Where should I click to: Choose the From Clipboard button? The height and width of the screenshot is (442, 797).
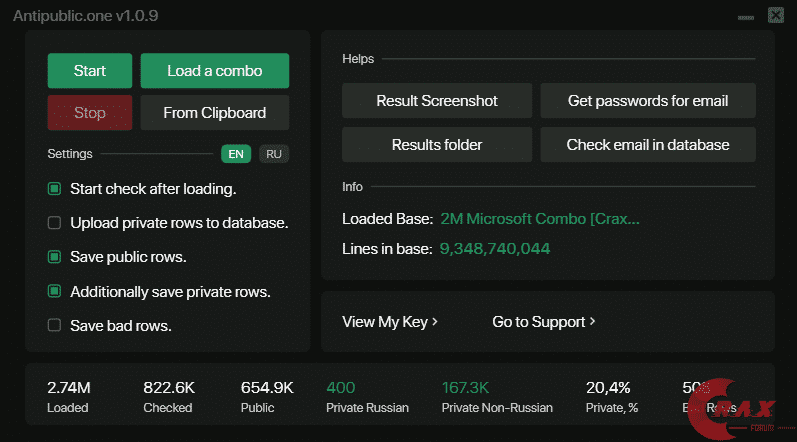click(214, 113)
